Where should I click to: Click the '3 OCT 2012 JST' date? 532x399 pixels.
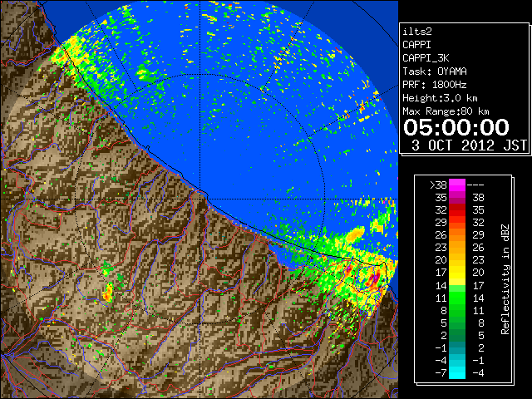(x=469, y=145)
